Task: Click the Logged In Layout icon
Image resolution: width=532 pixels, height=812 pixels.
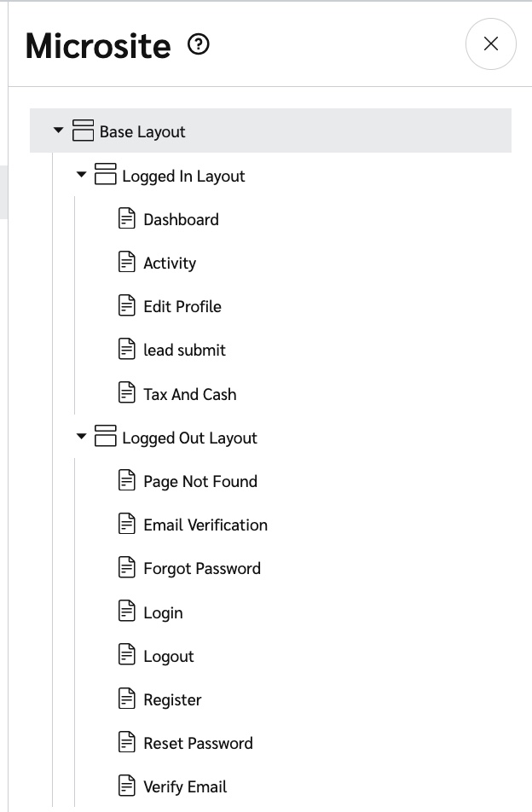Action: point(105,176)
